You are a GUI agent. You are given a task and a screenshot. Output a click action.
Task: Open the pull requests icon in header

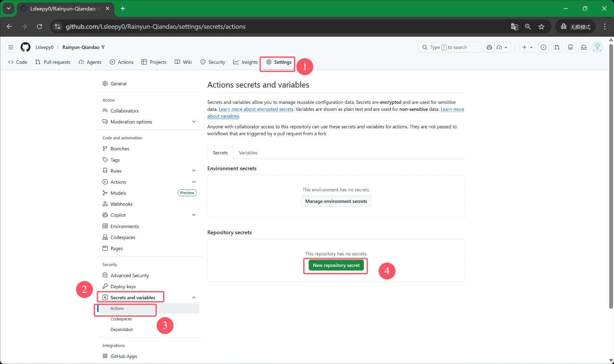pos(557,47)
